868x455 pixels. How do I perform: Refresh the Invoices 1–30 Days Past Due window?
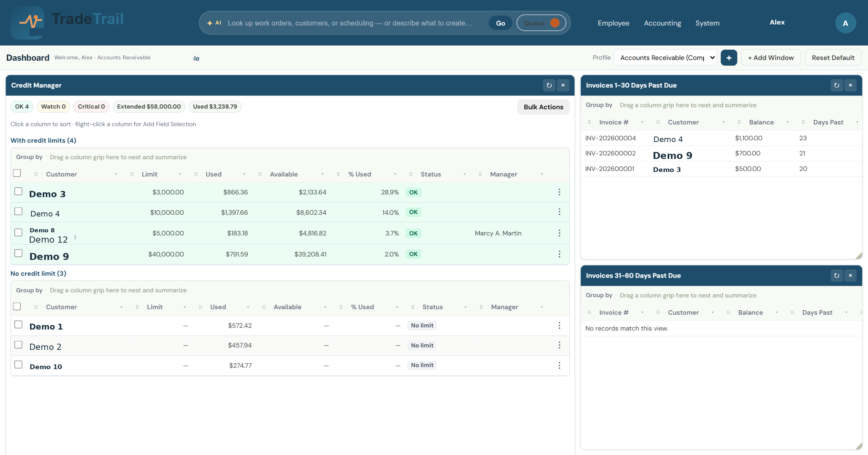click(837, 85)
